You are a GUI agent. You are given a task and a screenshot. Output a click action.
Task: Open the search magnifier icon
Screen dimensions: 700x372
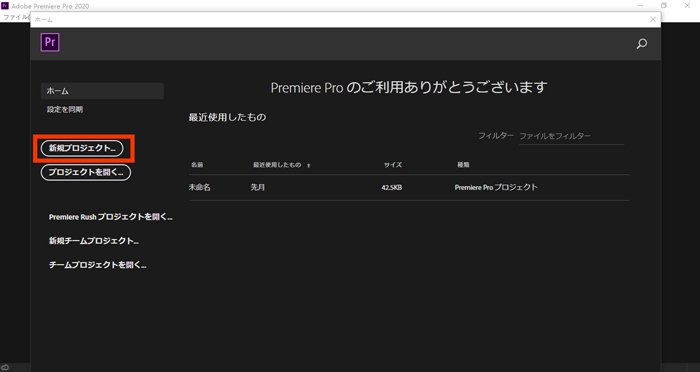[x=642, y=44]
